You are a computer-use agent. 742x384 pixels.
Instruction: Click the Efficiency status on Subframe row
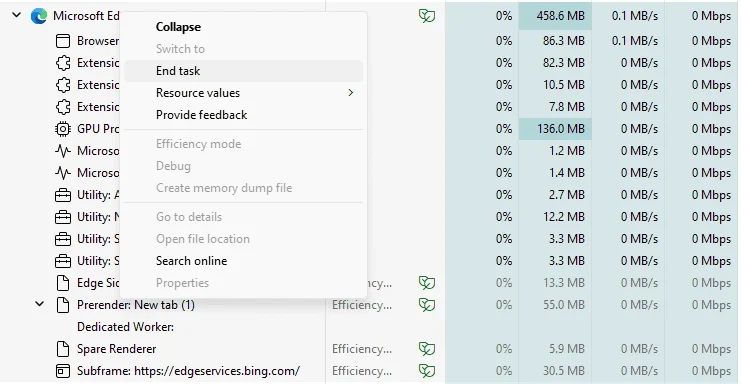pyautogui.click(x=362, y=371)
